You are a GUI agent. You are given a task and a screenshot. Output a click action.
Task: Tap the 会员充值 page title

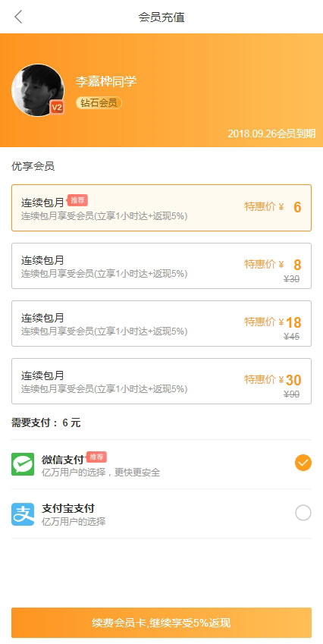coord(161,17)
